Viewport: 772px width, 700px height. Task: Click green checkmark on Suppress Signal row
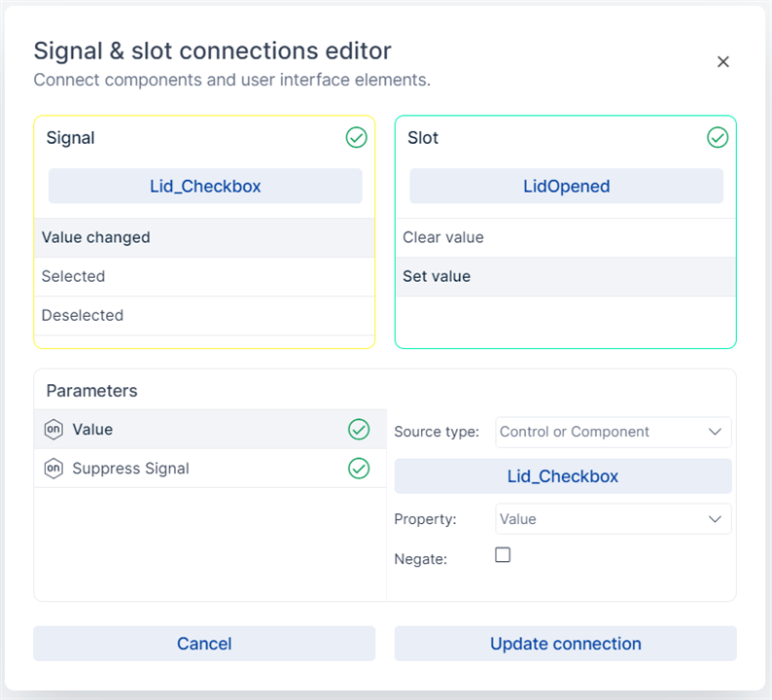(x=359, y=469)
